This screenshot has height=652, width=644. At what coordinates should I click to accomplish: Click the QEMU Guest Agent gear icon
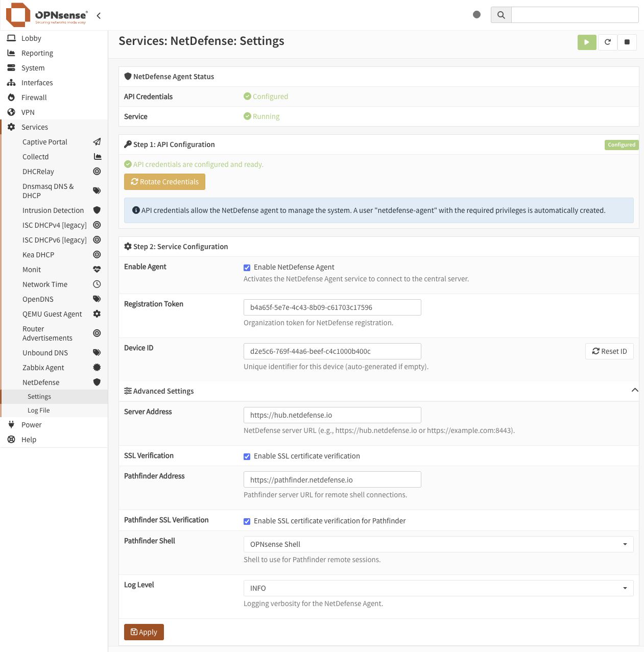coord(97,313)
